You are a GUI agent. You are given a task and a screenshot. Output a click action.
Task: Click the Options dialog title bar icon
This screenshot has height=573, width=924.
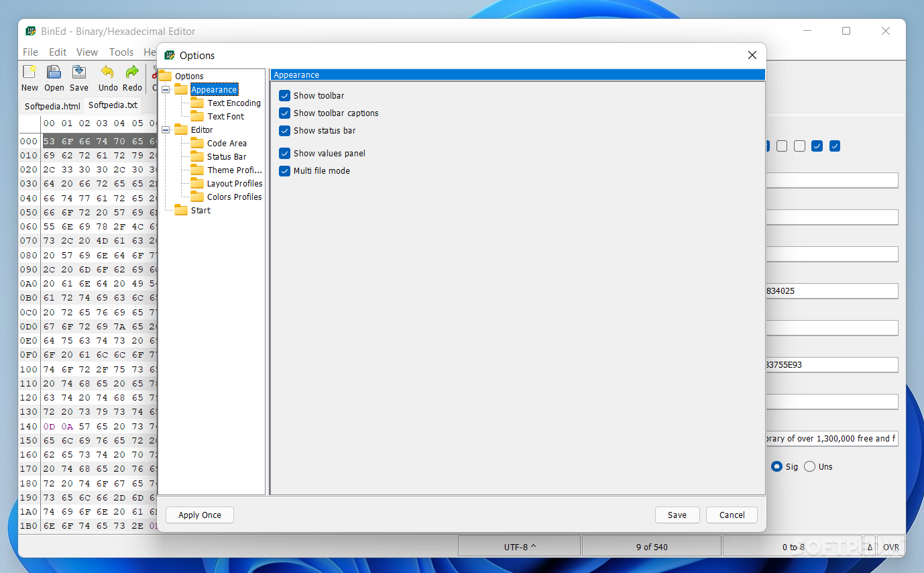tap(170, 55)
